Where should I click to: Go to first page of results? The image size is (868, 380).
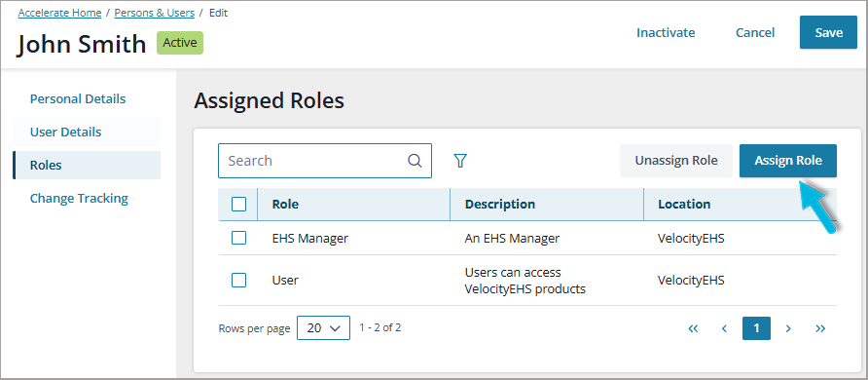[x=693, y=328]
